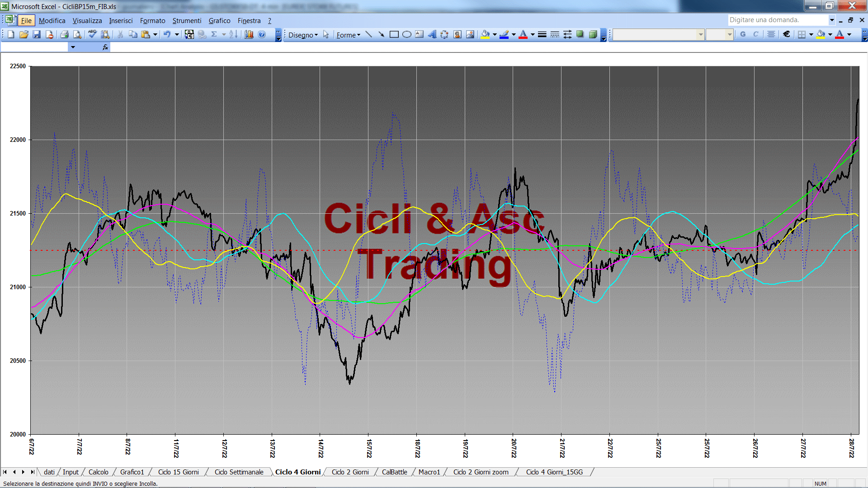Viewport: 868px width, 488px height.
Task: Apply blue Line Color on Drawing toolbar
Action: [504, 35]
